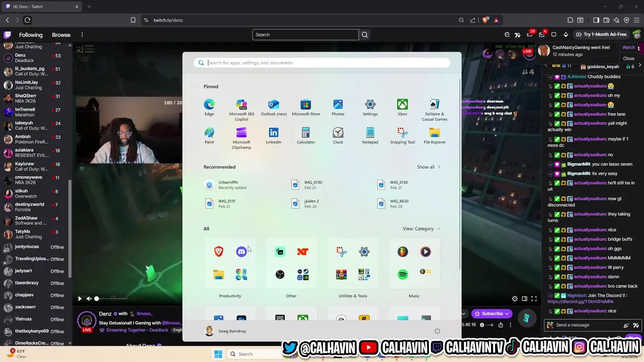Open the Browse tab

pos(61,35)
